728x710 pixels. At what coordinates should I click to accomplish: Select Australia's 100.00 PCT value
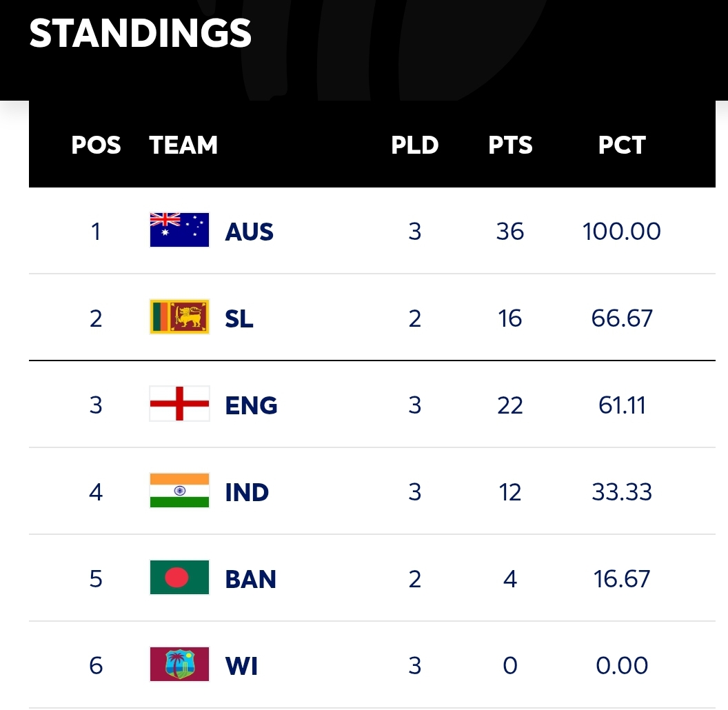click(x=622, y=231)
